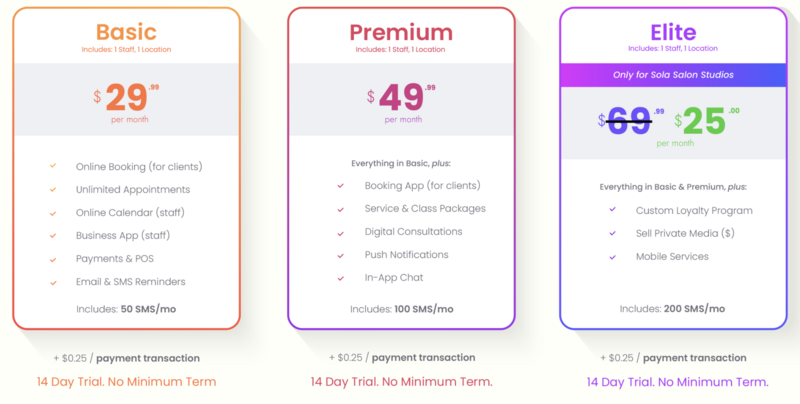Screen dimensions: 800x404
Task: Click Service & Class Packages feature
Action: pyautogui.click(x=425, y=209)
